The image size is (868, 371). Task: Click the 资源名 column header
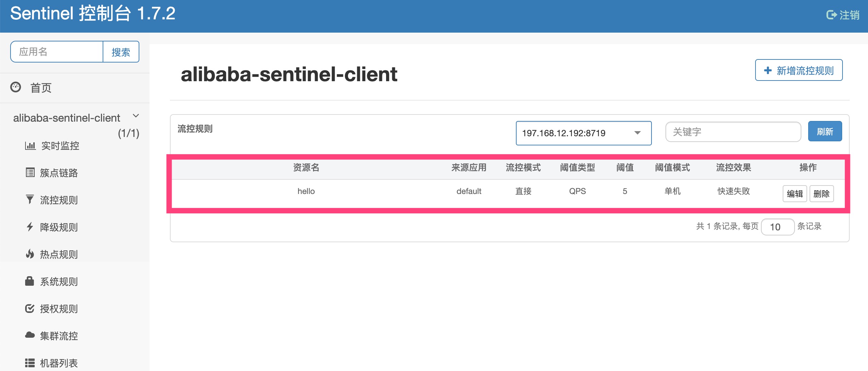tap(306, 167)
